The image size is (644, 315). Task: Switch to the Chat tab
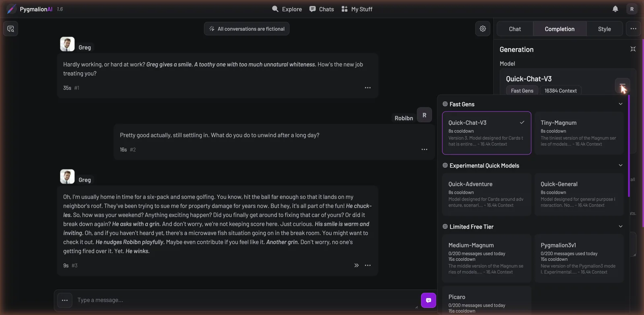[x=515, y=29]
